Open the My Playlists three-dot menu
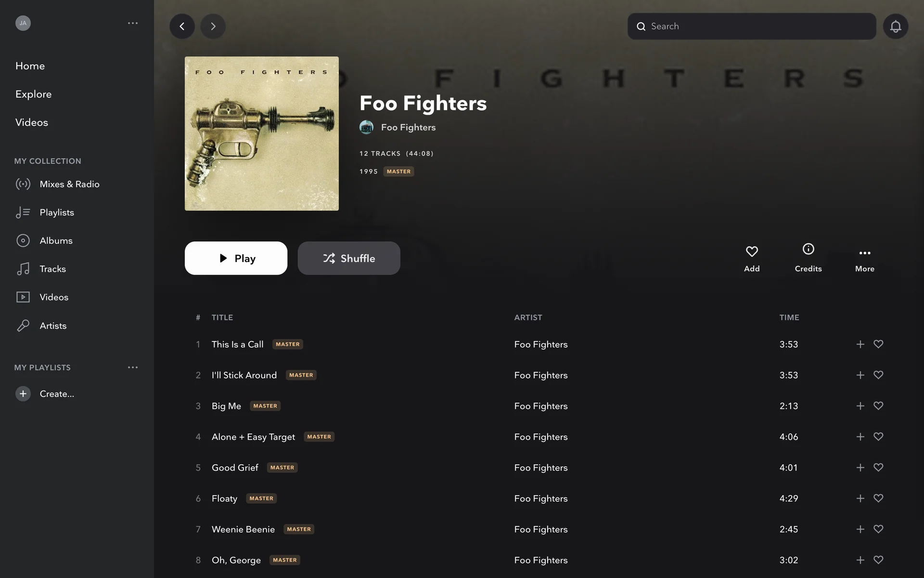The height and width of the screenshot is (578, 924). tap(133, 368)
